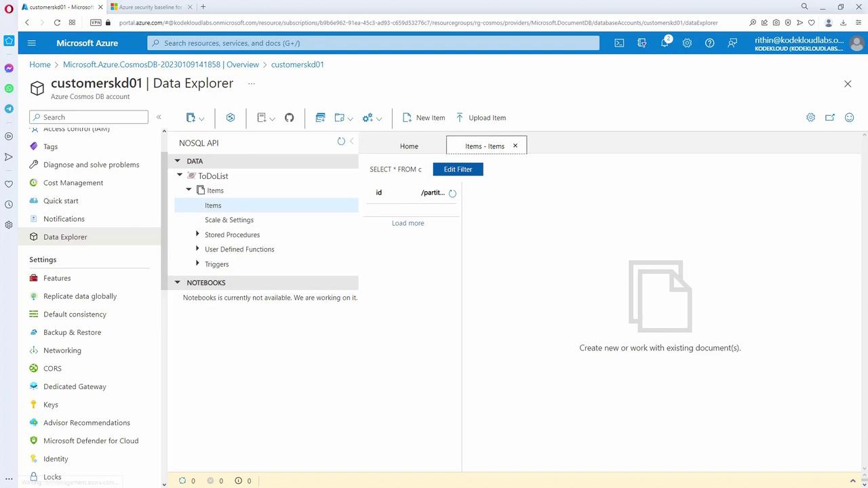Open the Azure portal hamburger menu

pos(31,43)
